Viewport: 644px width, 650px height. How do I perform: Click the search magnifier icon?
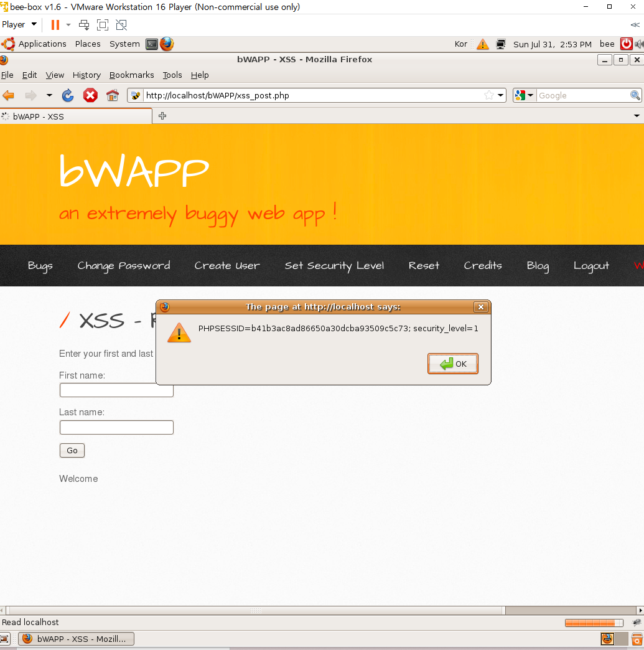click(635, 96)
